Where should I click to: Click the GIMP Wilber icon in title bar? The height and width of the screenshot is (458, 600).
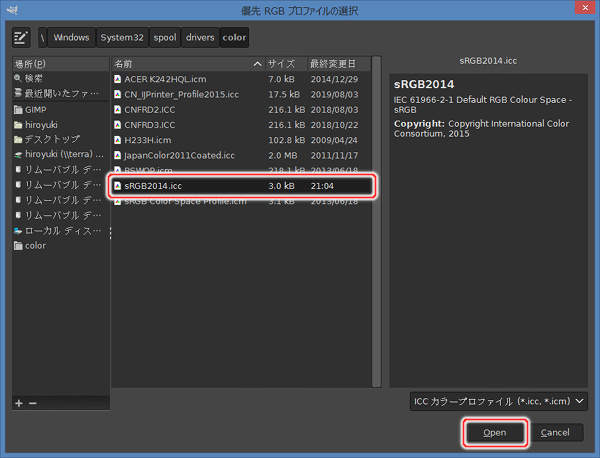pyautogui.click(x=12, y=10)
